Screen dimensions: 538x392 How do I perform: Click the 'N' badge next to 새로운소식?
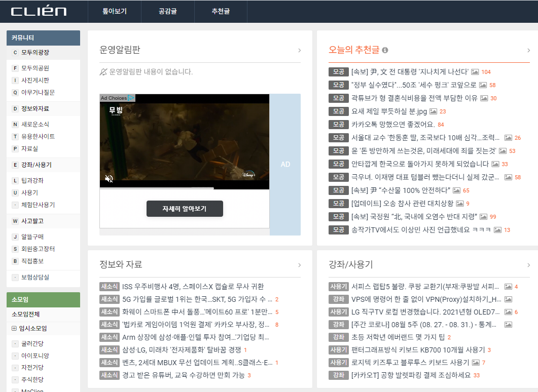(x=15, y=125)
